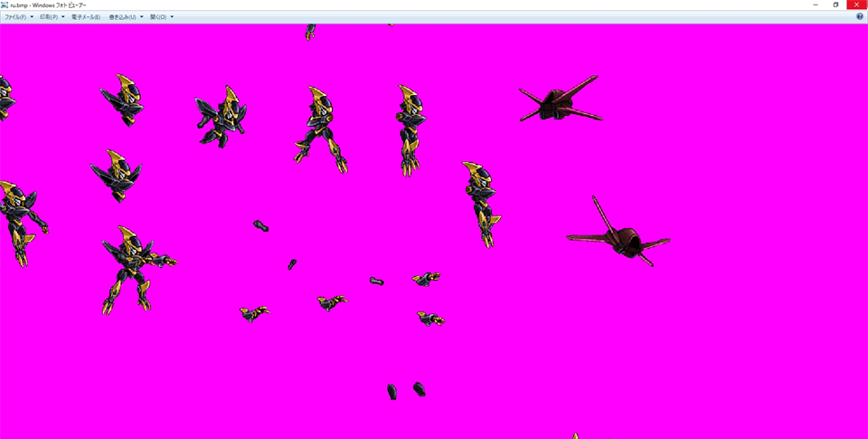Click the Photo Viewer app icon in title bar
The width and height of the screenshot is (868, 439).
(5, 5)
